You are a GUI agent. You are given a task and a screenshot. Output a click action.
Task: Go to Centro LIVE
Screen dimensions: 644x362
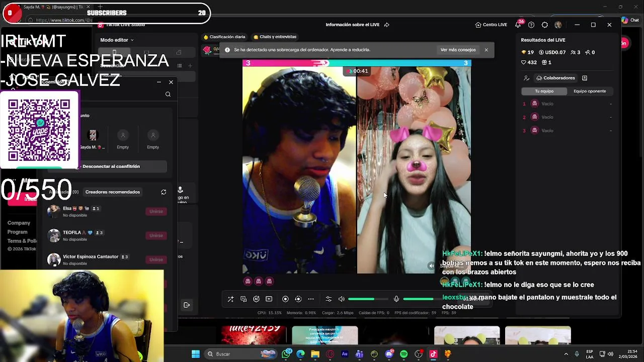click(491, 25)
